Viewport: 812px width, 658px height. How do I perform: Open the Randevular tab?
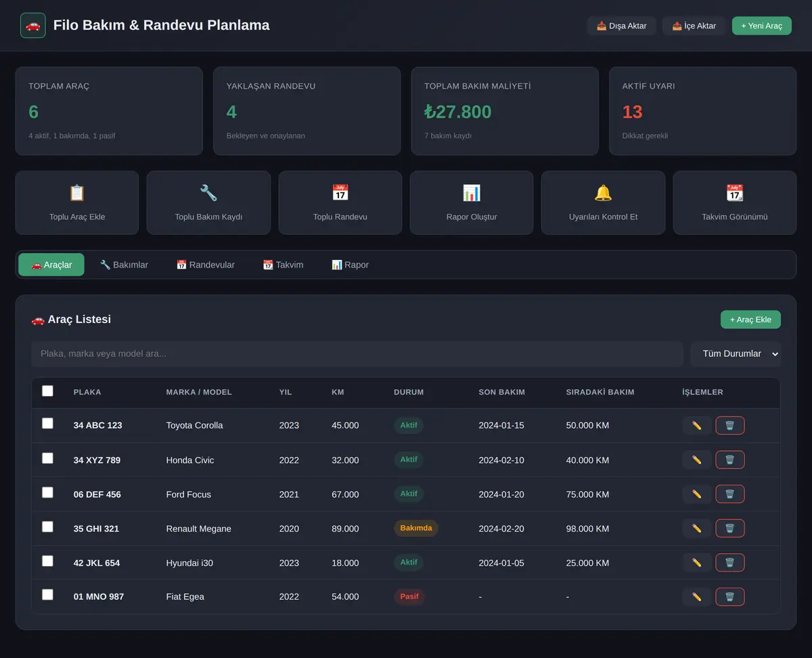pos(206,265)
